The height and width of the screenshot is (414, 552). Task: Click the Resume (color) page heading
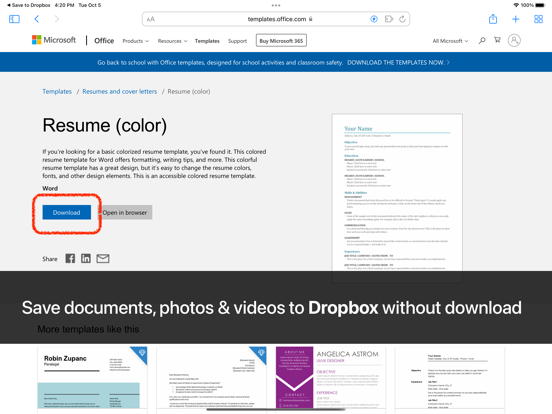click(105, 125)
